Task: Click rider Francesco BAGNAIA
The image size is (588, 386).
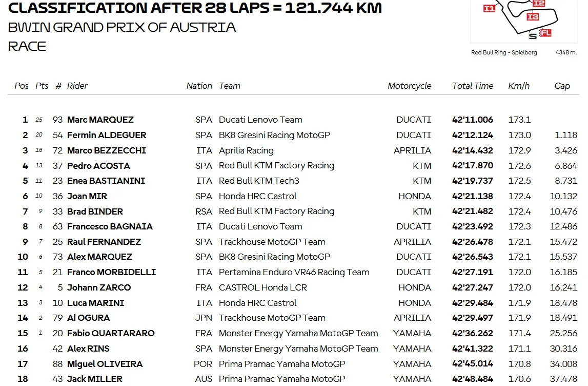Action: [110, 227]
